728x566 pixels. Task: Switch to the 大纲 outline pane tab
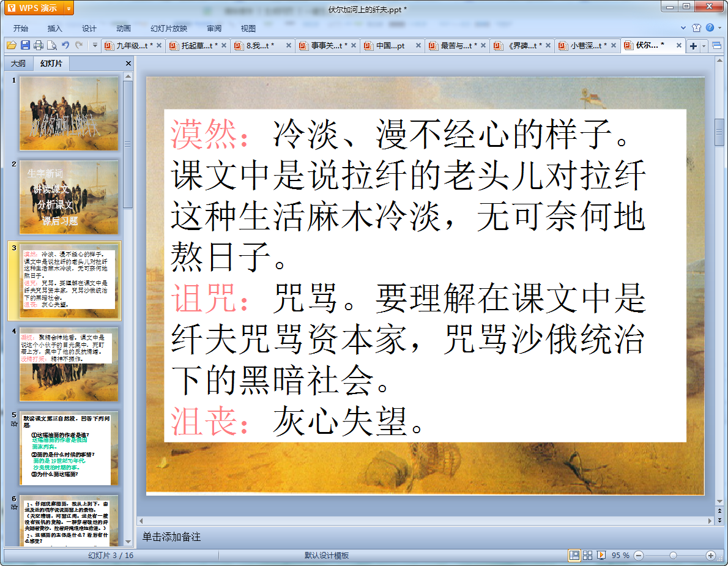click(x=18, y=63)
